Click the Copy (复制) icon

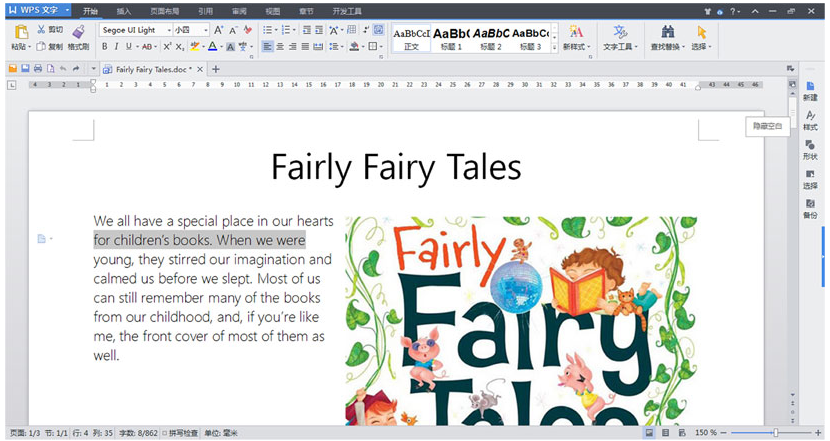41,47
